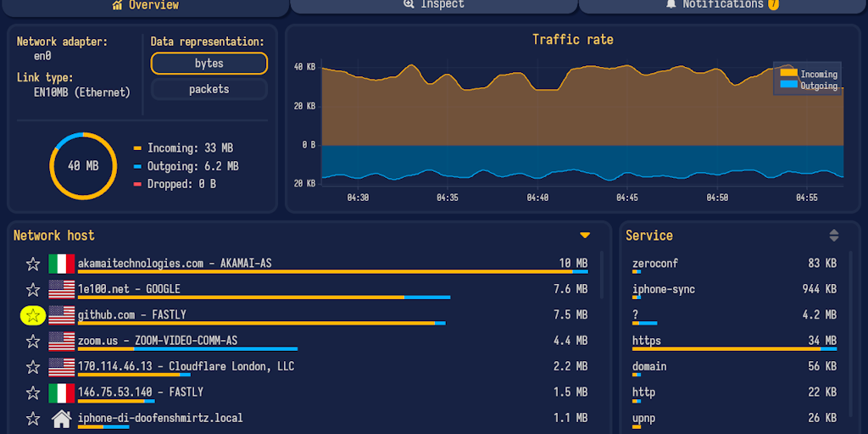This screenshot has width=868, height=434.
Task: Open Network host sort dropdown arrow
Action: click(585, 236)
